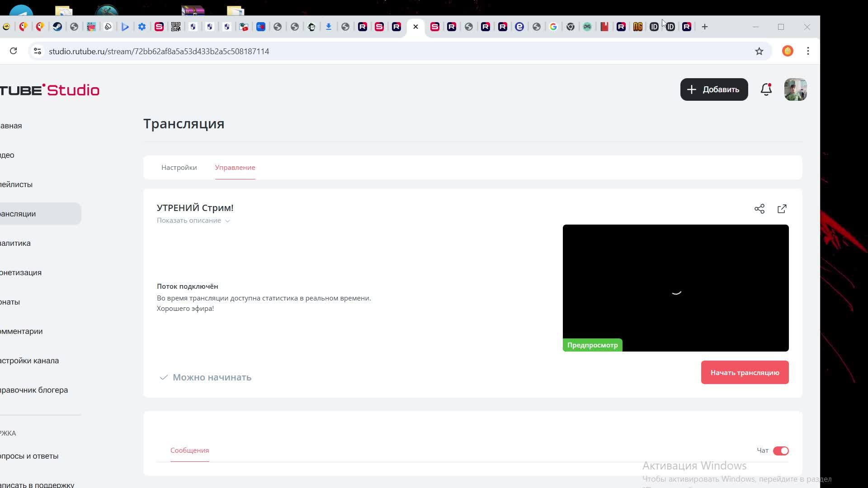Switch to the green gamepad tab

587,27
